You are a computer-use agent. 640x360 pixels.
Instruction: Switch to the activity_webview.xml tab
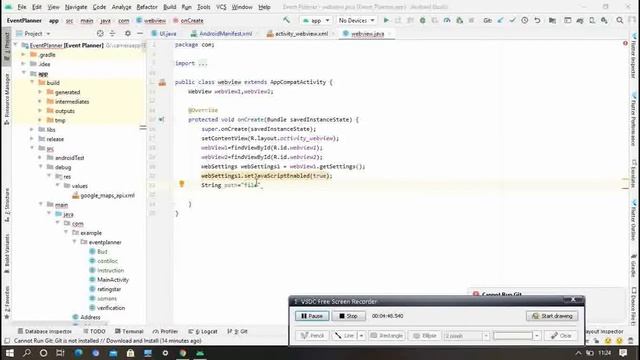coord(301,34)
